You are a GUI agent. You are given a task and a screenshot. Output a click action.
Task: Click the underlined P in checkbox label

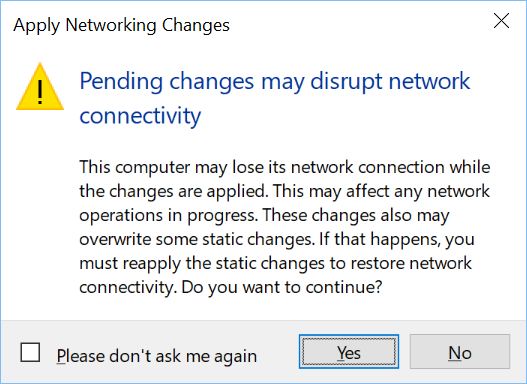61,356
